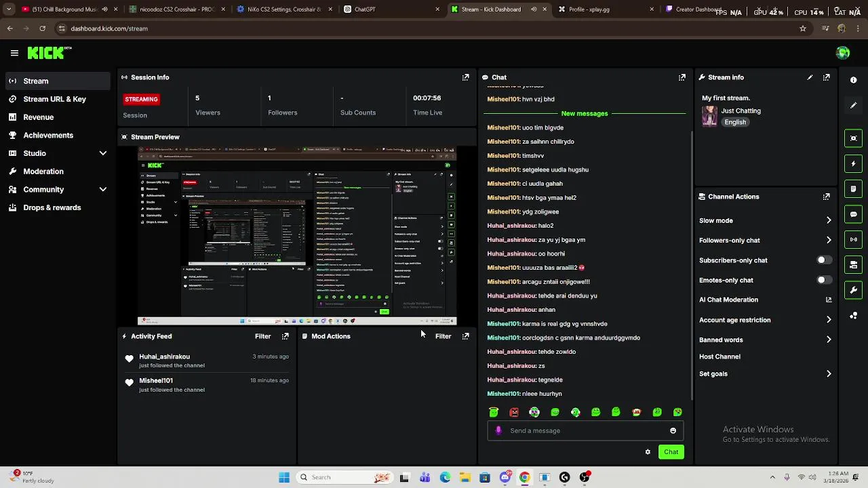Open Banned words settings arrow
The height and width of the screenshot is (488, 868).
point(829,340)
